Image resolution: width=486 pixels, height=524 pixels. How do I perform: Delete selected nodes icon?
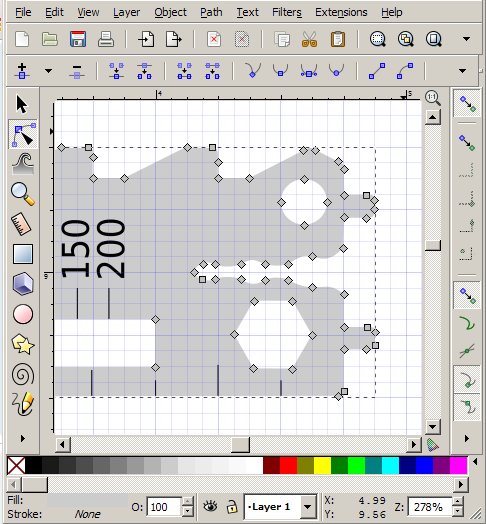pyautogui.click(x=77, y=71)
